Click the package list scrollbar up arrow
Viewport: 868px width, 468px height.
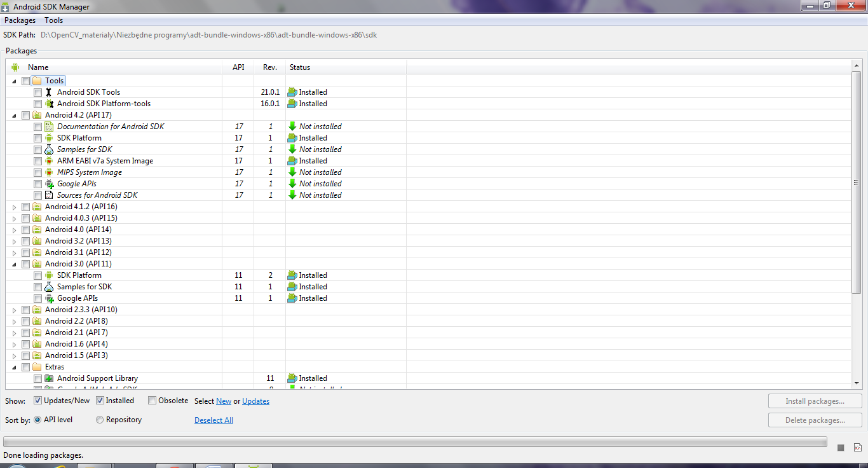tap(857, 66)
